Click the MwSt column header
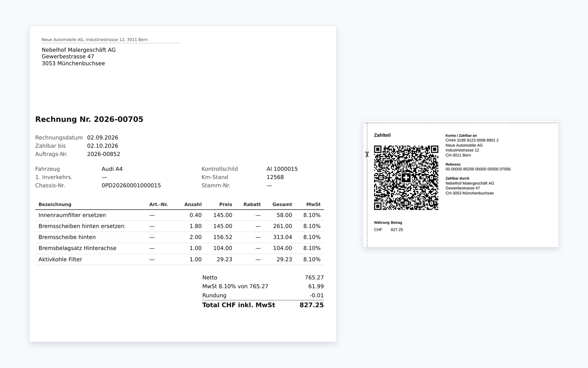The width and height of the screenshot is (588, 368). (x=313, y=204)
